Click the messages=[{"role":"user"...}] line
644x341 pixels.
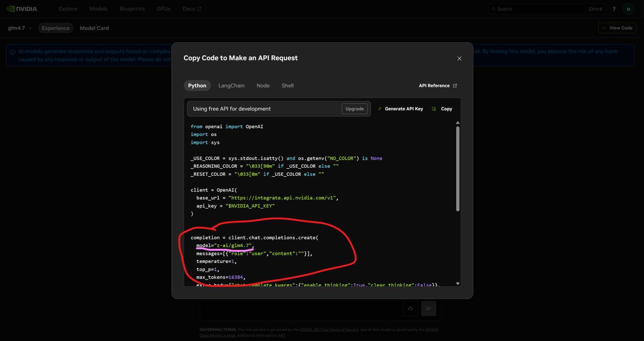[255, 254]
